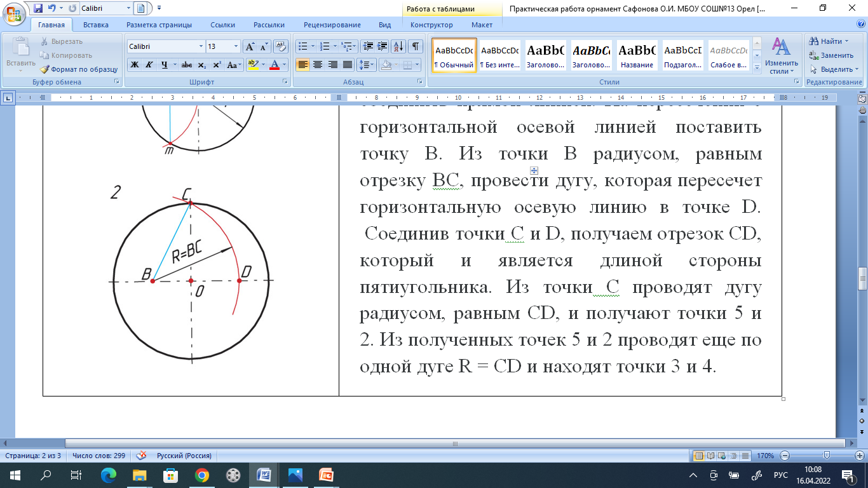Clear formatting with the eraser icon
The image size is (868, 488).
(x=281, y=46)
